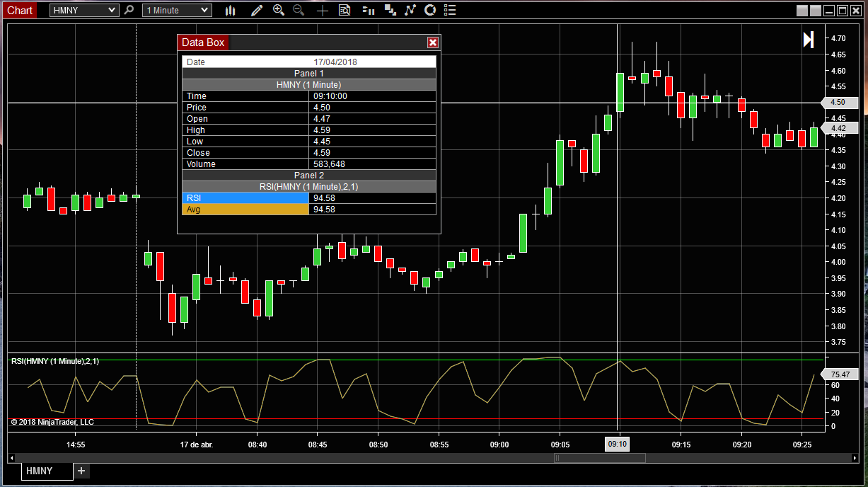Add a new chart tab
Viewport: 868px width, 487px height.
pyautogui.click(x=81, y=471)
